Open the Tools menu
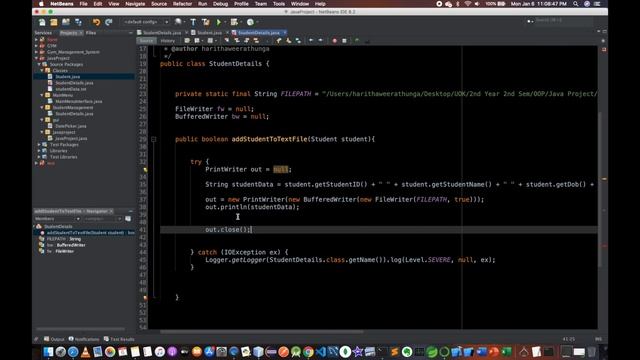Image resolution: width=640 pixels, height=360 pixels. pos(279,4)
